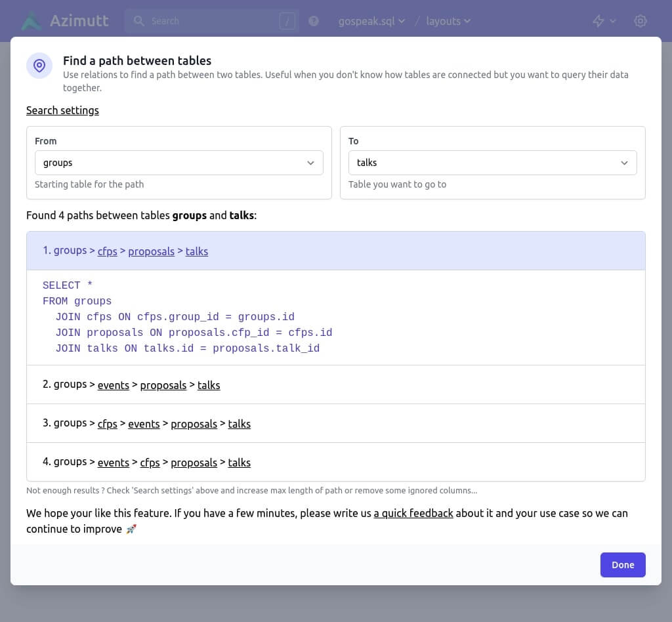Expand the From table select showing groups

[x=178, y=163]
